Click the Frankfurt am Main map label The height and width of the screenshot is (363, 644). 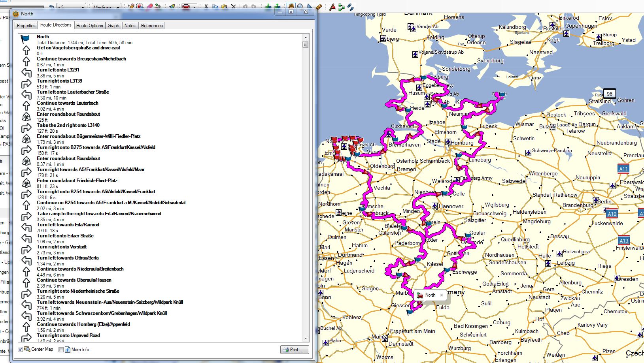click(x=412, y=331)
